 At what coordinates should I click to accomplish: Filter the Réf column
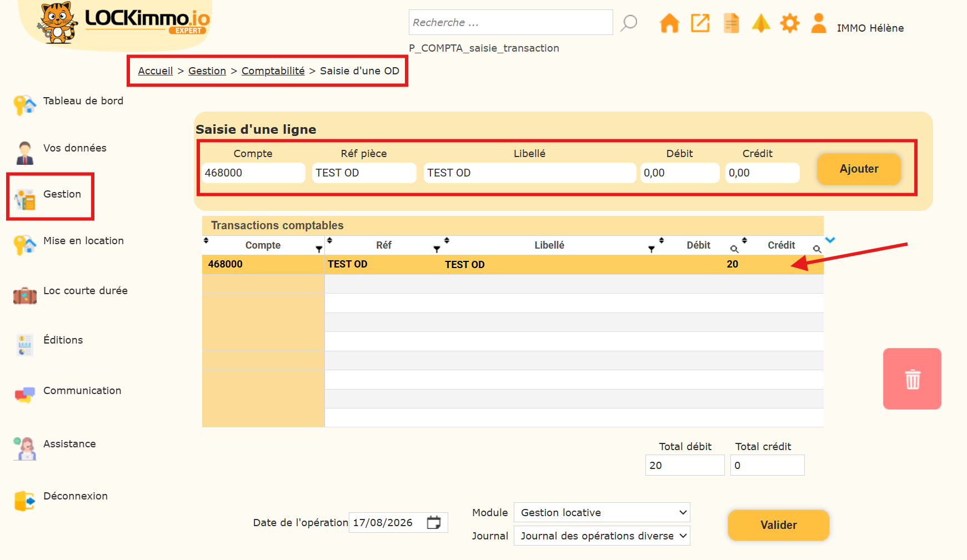pyautogui.click(x=437, y=249)
